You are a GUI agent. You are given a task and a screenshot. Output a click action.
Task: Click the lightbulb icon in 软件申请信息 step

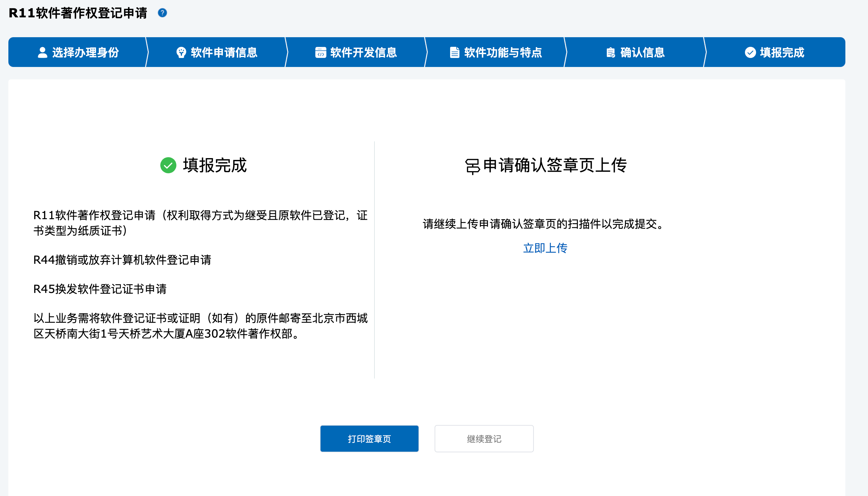(181, 52)
